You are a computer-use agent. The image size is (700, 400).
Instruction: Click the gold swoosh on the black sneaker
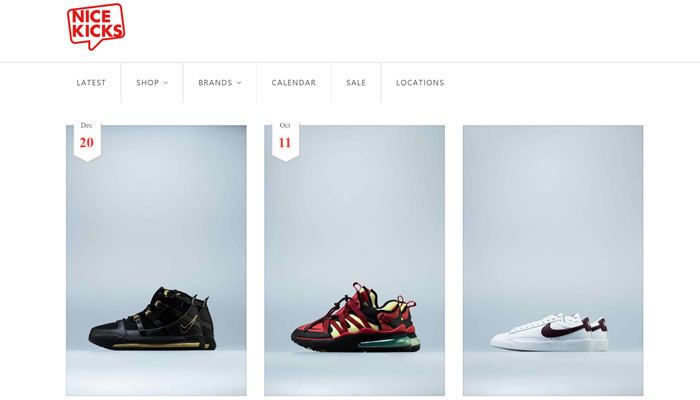189,325
